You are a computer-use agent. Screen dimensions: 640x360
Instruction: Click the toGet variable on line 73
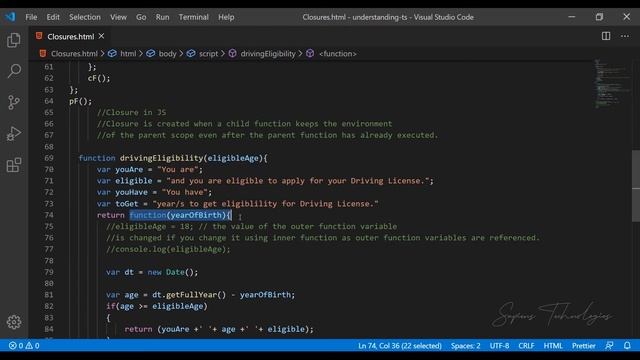(x=127, y=204)
